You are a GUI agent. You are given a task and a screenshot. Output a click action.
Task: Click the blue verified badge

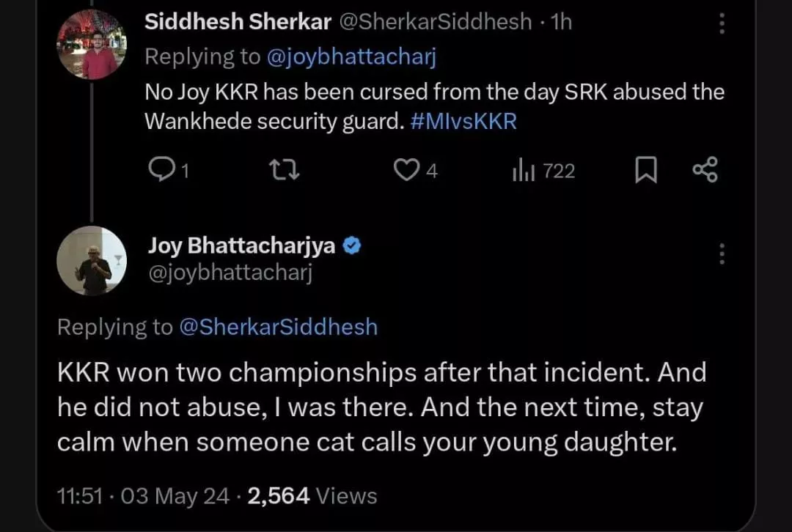[352, 246]
